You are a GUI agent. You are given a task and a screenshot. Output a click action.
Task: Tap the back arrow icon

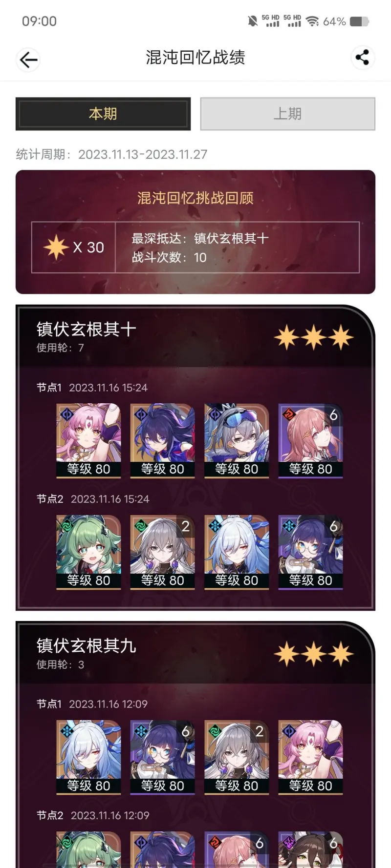28,60
